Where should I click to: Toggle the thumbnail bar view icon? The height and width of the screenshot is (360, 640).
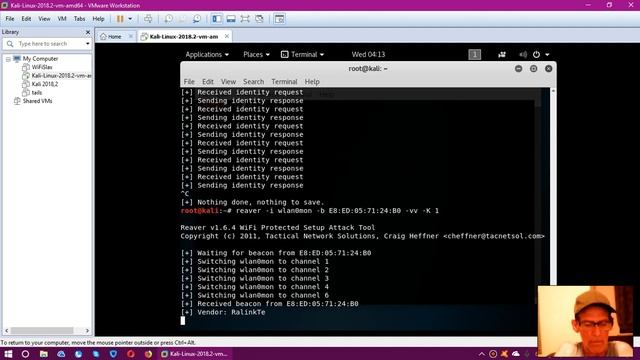coord(231,19)
